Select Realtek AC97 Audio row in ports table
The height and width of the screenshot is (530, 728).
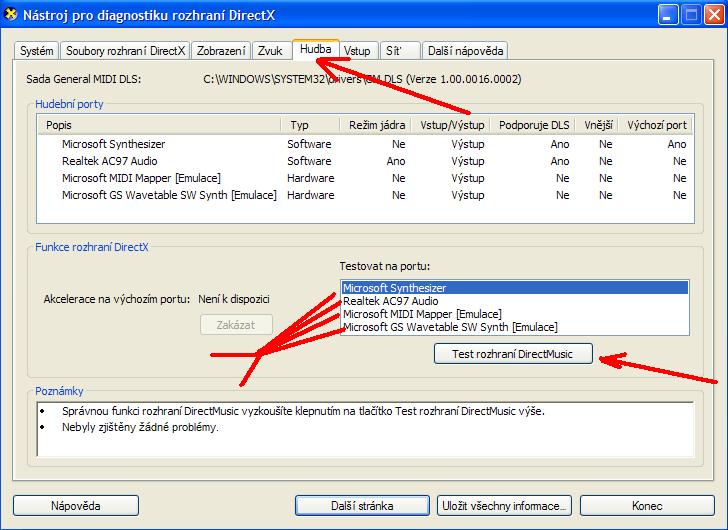(x=365, y=161)
